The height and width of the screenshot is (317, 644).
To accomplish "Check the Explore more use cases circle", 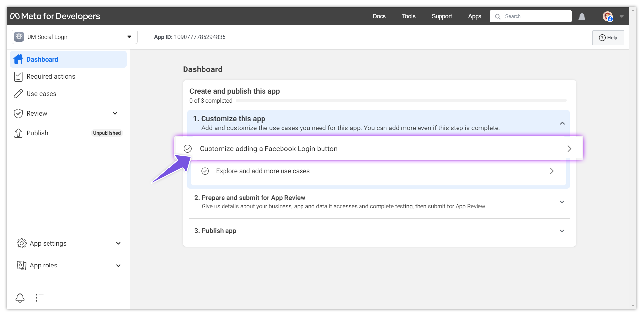I will click(205, 171).
